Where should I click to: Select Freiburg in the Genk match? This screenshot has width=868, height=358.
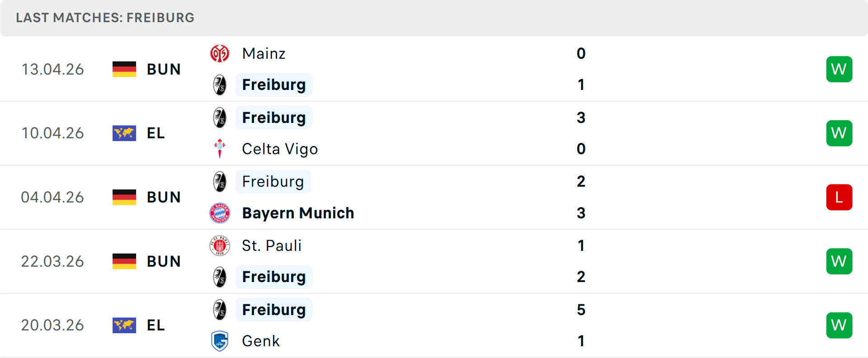pyautogui.click(x=274, y=310)
